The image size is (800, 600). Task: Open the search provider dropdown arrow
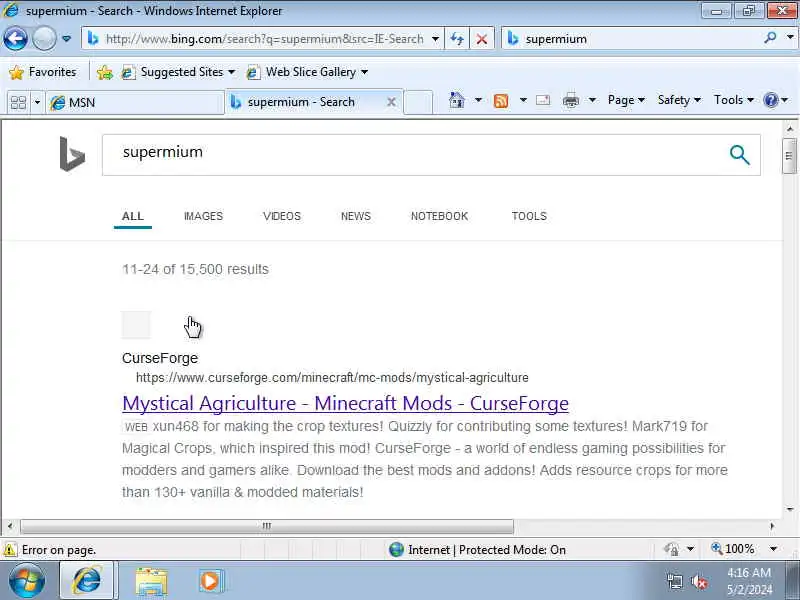790,38
